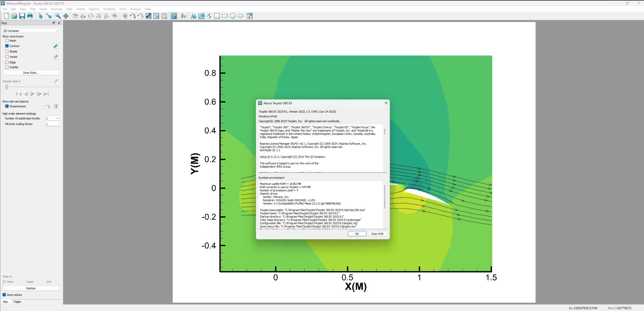Open the Scripting menu
The image size is (644, 311).
tap(109, 9)
